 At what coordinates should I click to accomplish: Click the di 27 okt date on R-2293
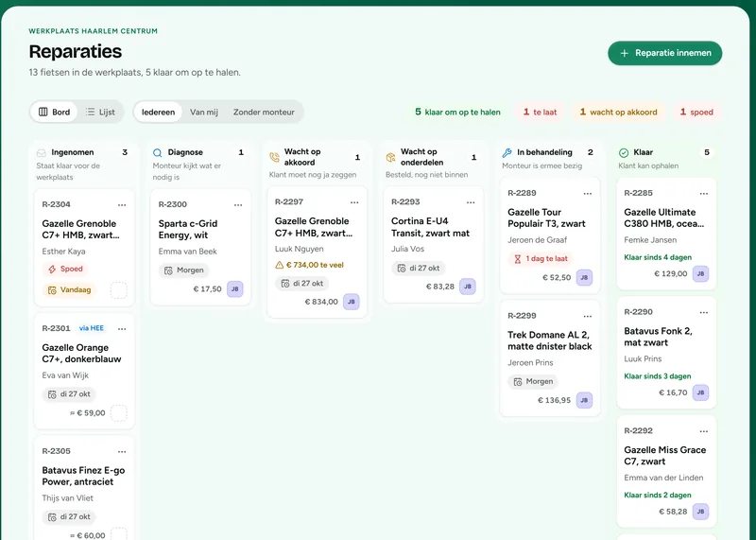click(x=419, y=268)
